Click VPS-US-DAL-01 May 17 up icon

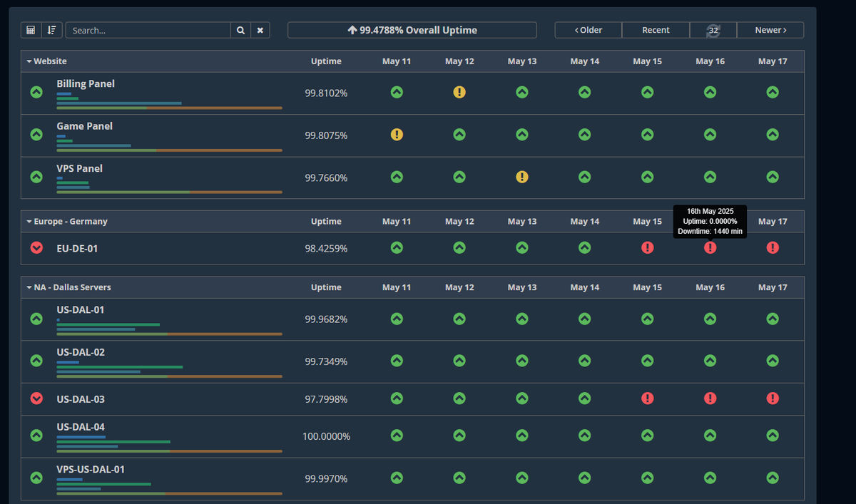[773, 478]
